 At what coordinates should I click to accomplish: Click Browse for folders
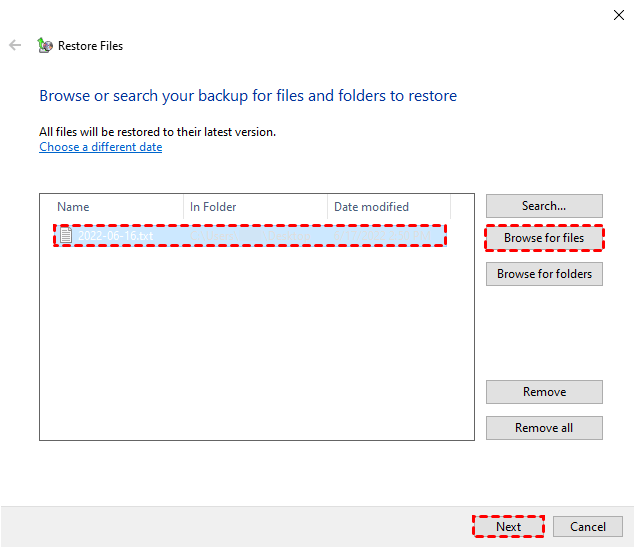(x=544, y=274)
